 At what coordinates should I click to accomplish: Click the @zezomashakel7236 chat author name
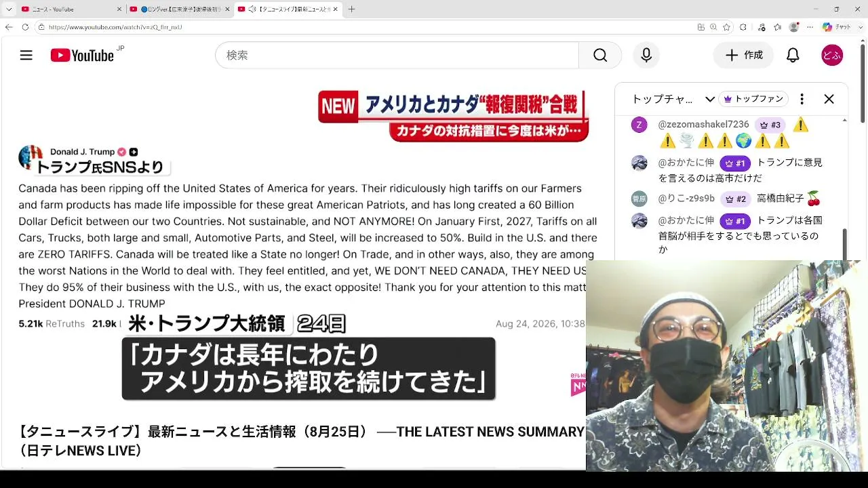tap(703, 125)
